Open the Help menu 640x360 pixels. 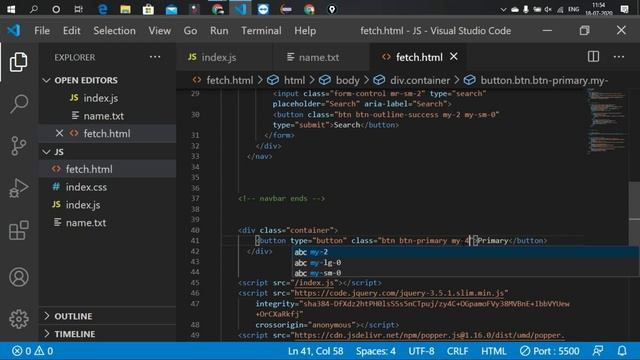pyautogui.click(x=305, y=31)
